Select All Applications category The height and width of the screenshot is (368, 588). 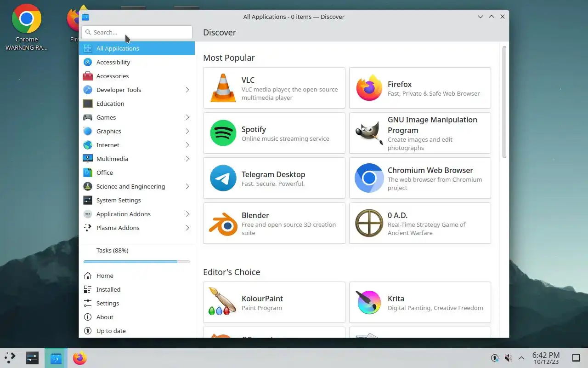click(x=137, y=48)
